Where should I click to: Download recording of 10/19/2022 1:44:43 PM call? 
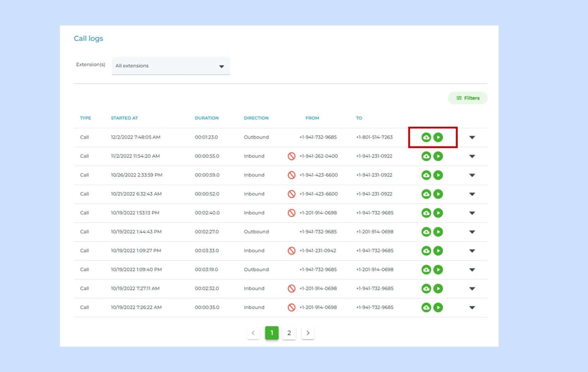tap(426, 232)
